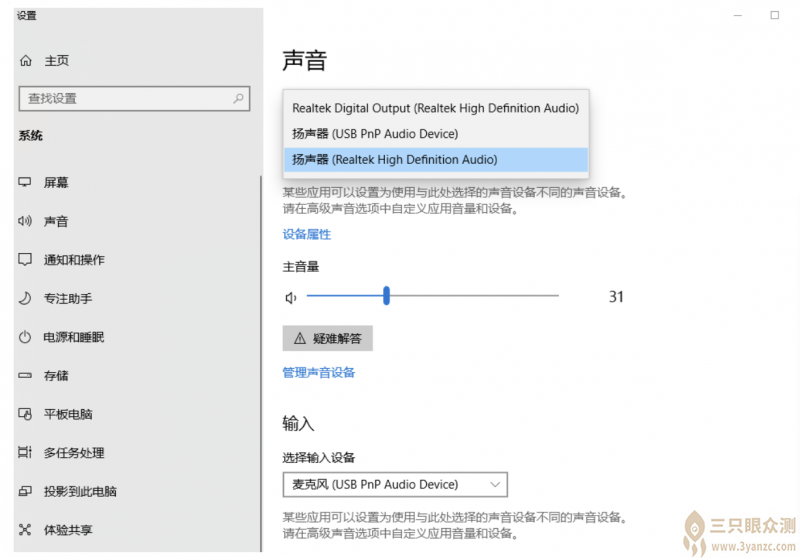Click in the 查找设置 search field

(x=134, y=98)
